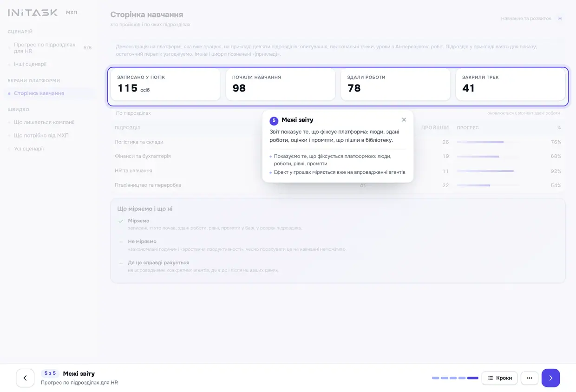The height and width of the screenshot is (392, 576).
Task: Click the Записано у потік card
Action: coord(165,85)
